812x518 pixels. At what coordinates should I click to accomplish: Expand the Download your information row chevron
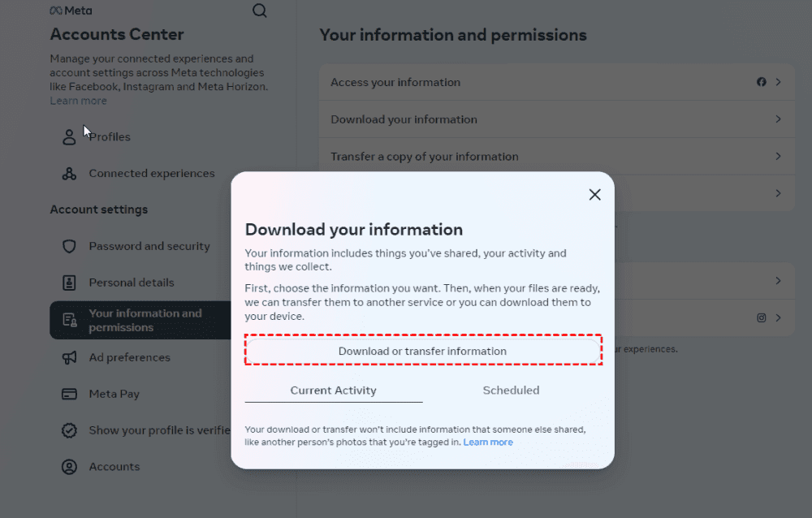click(778, 119)
